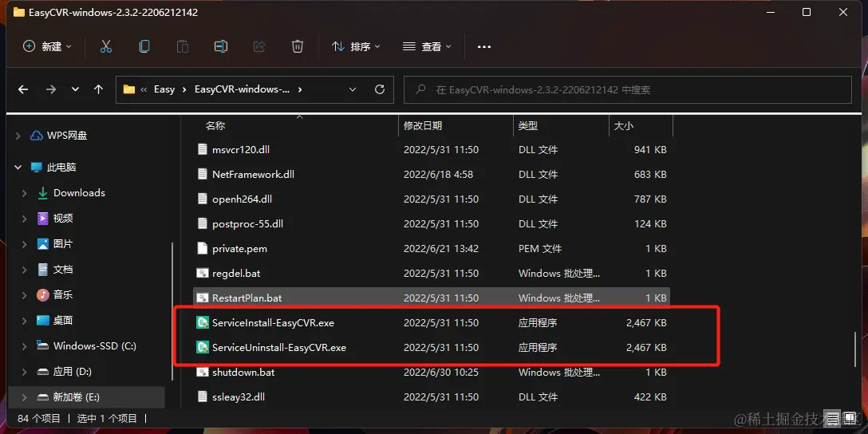
Task: Click the PEM 文件 type cell
Action: click(540, 249)
